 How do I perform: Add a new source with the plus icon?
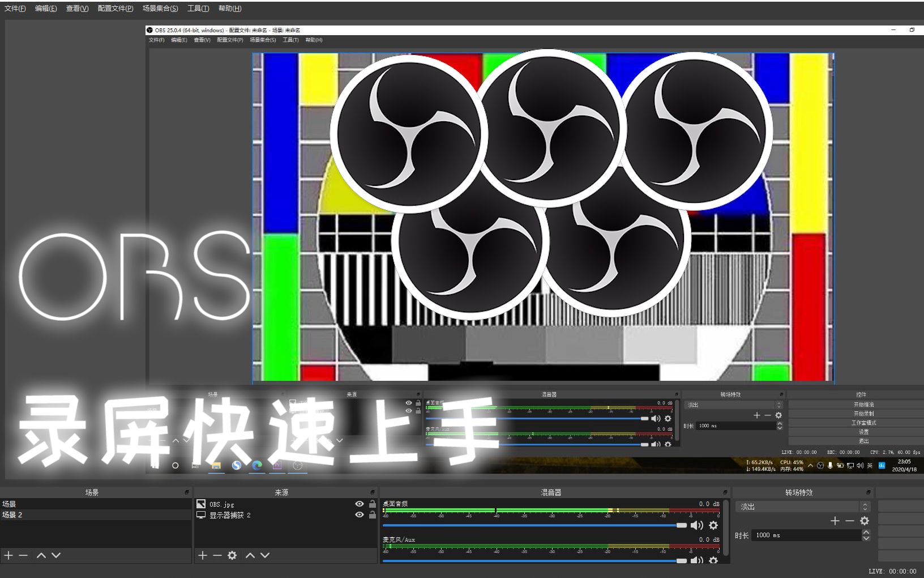pyautogui.click(x=203, y=555)
